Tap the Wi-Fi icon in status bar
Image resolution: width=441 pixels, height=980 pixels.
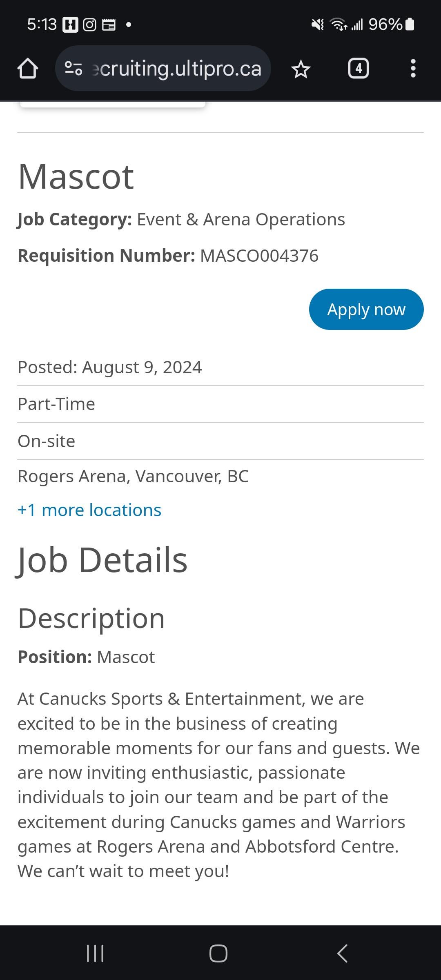(339, 24)
